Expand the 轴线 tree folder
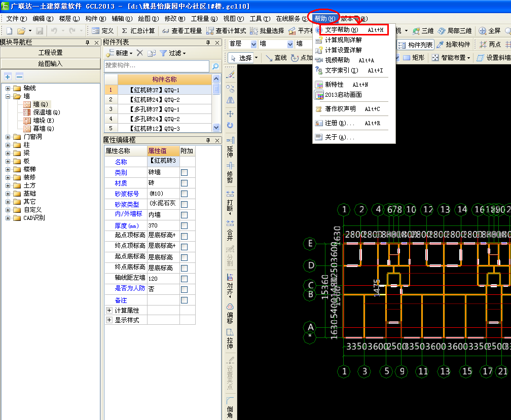This screenshot has width=511, height=420. 8,88
